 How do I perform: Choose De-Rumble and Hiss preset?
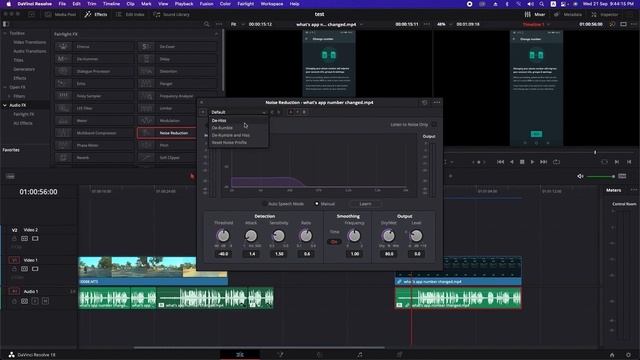pyautogui.click(x=239, y=135)
